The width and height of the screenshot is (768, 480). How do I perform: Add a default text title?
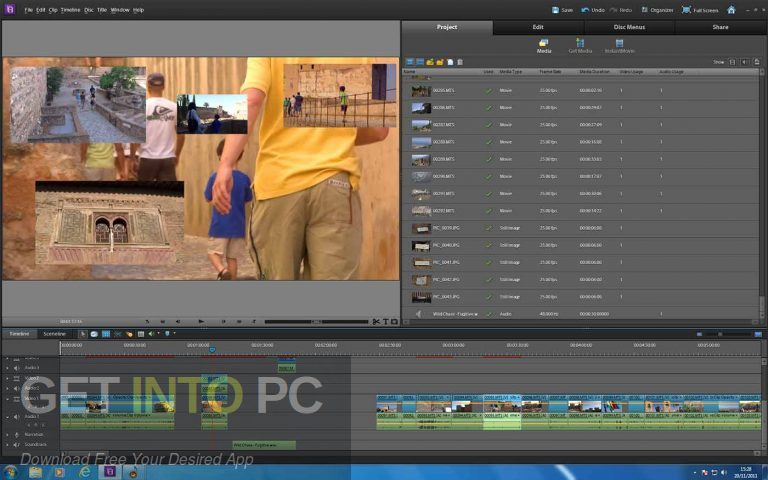pos(385,322)
